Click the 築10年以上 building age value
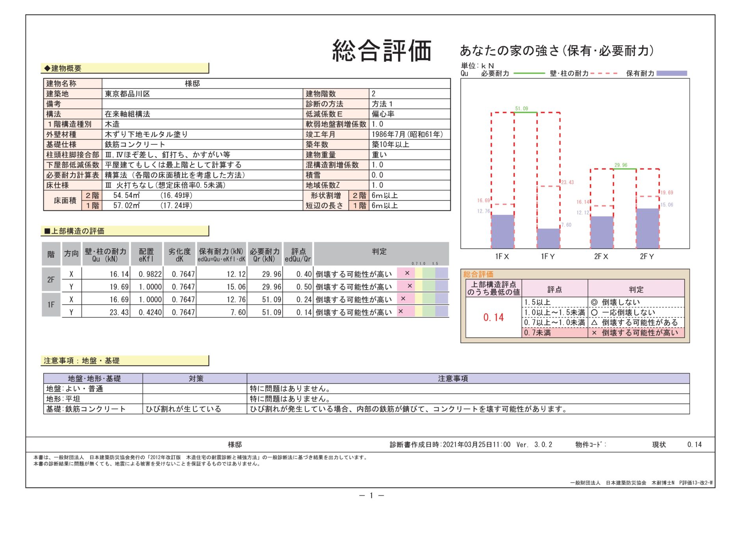 409,144
